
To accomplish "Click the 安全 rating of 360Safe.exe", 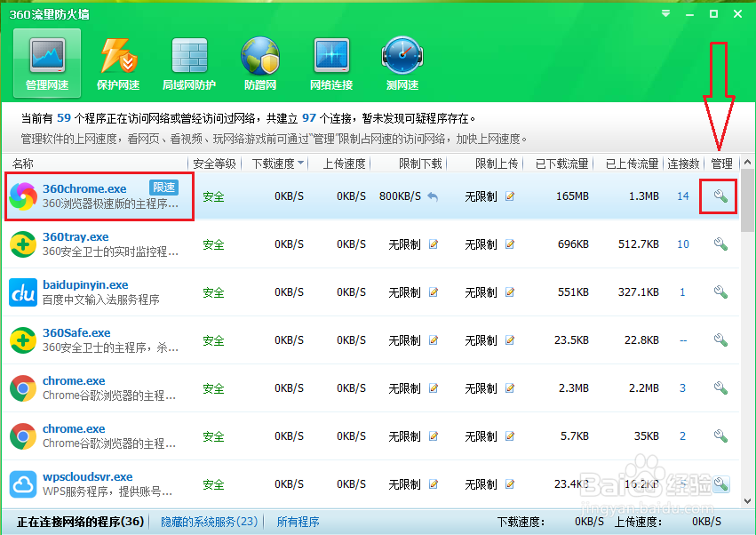I will point(213,340).
